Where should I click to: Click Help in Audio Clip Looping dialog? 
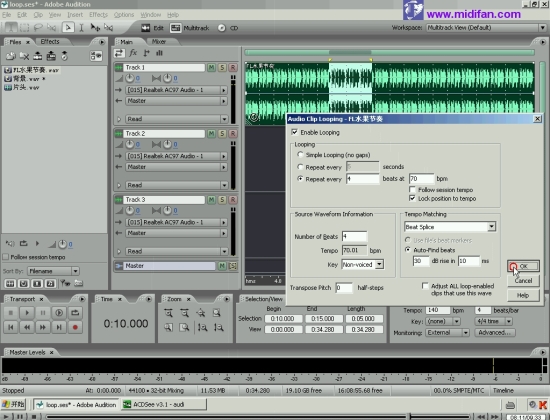[x=523, y=295]
